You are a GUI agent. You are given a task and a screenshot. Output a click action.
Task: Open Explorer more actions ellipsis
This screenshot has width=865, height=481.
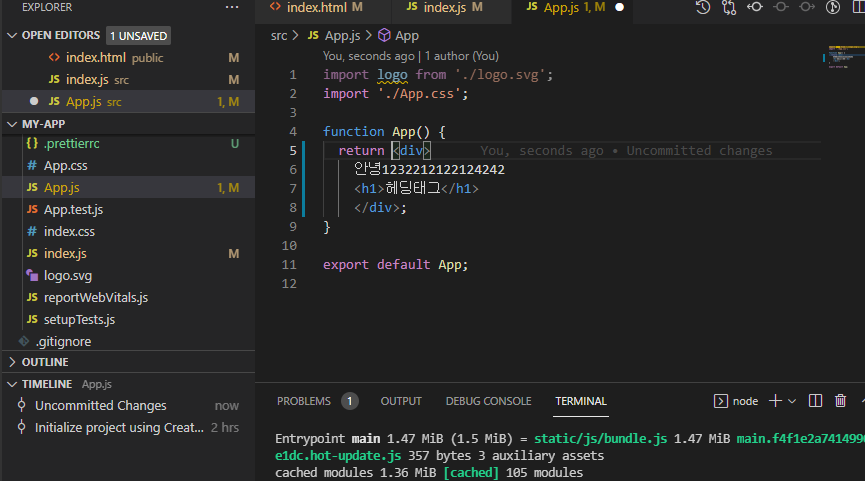click(232, 7)
